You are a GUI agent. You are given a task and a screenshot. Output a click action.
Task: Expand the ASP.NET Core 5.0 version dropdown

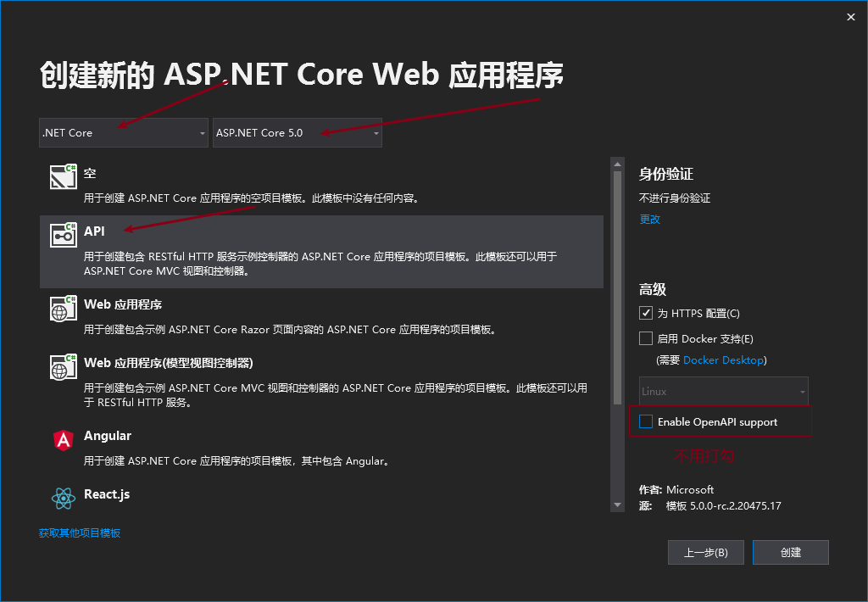pos(297,133)
